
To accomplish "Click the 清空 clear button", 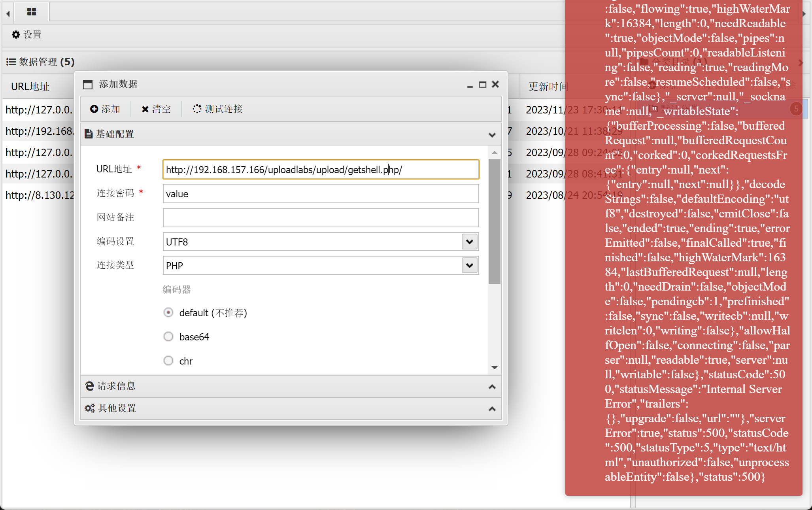I will click(x=156, y=109).
